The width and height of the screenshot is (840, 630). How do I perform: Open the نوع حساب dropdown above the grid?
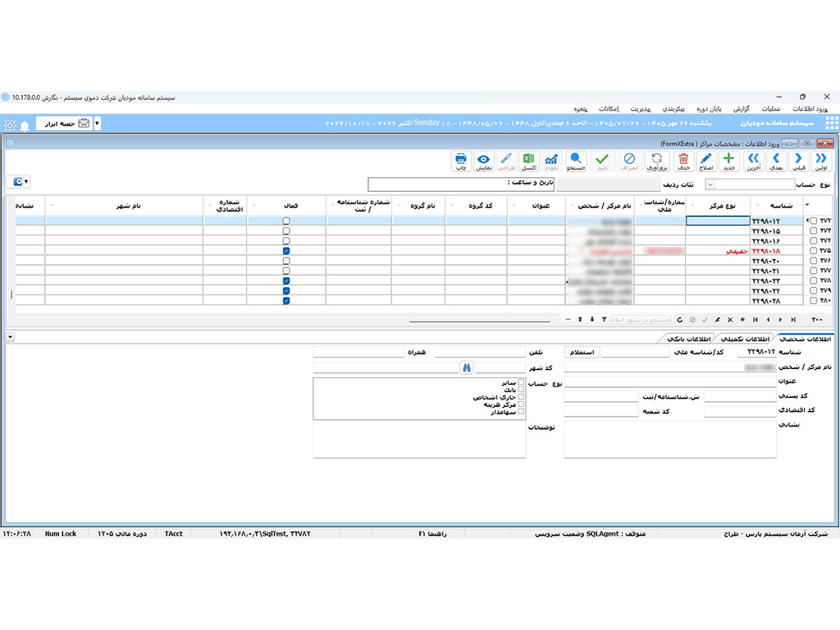(710, 185)
